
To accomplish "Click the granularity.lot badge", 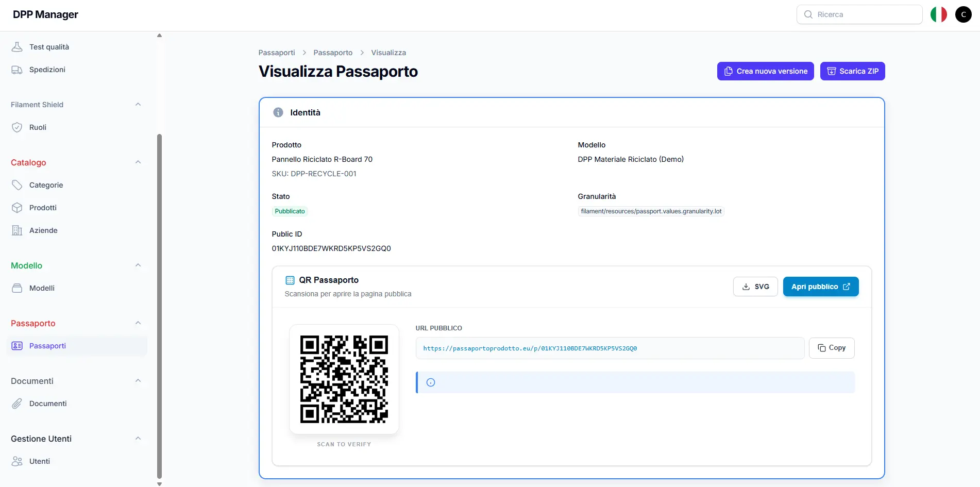I will tap(651, 211).
